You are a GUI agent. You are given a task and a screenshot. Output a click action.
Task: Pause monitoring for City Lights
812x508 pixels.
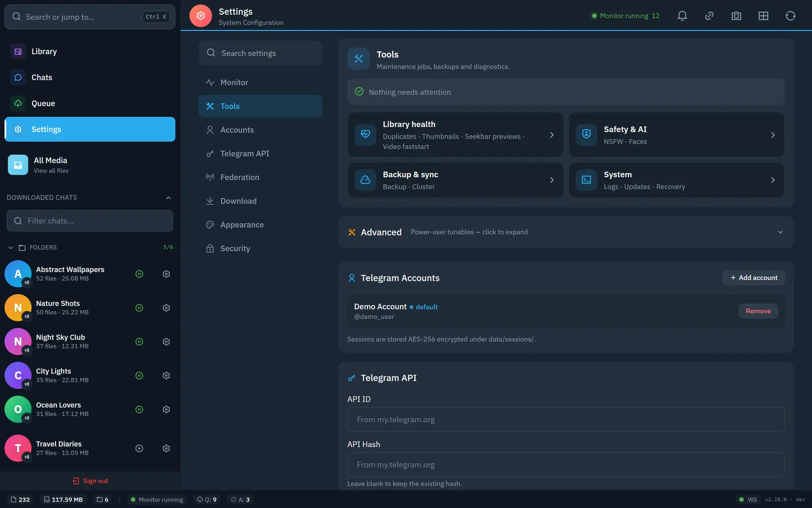tap(139, 375)
